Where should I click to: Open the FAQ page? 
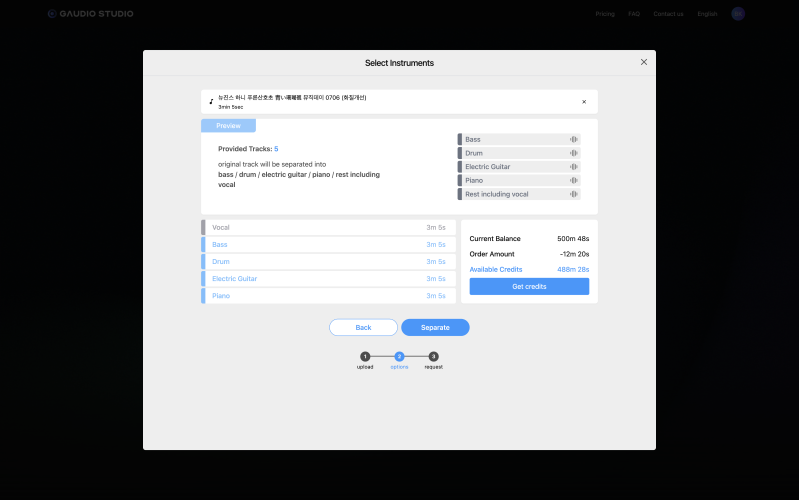[634, 14]
